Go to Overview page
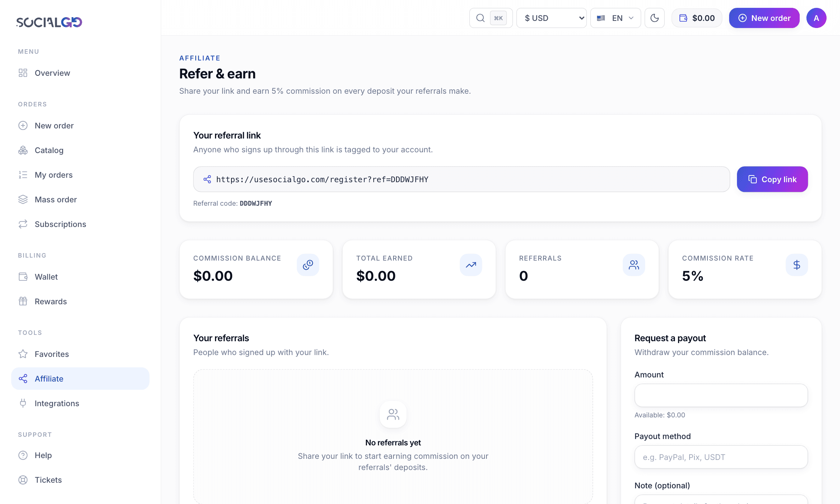Screen dimensions: 840x504 [x=80, y=73]
